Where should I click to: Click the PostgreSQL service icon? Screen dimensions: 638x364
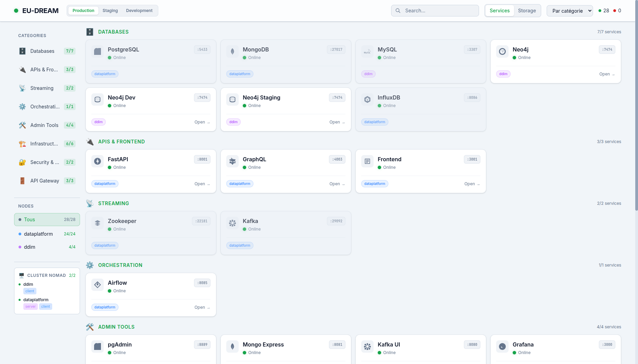98,51
